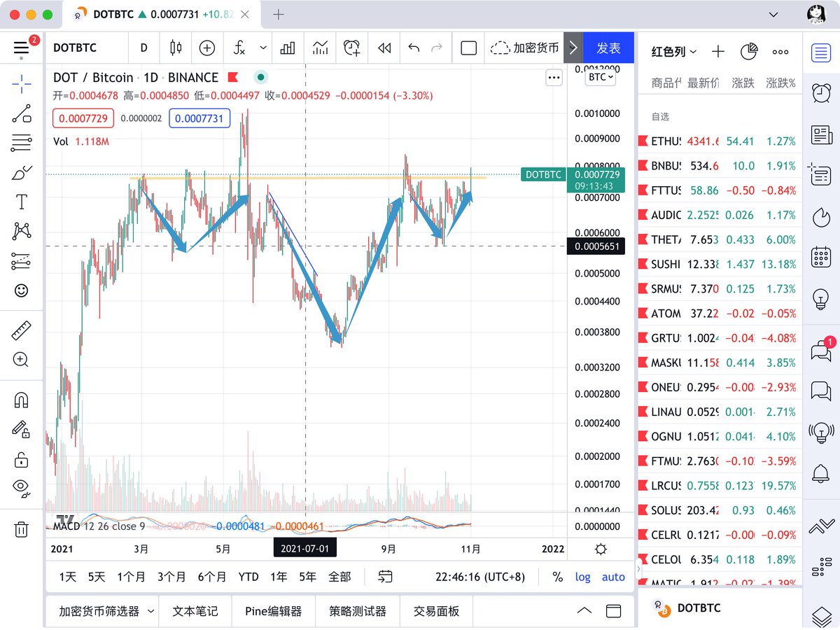Maximize the bottom panel
This screenshot has width=840, height=630.
coord(614,611)
